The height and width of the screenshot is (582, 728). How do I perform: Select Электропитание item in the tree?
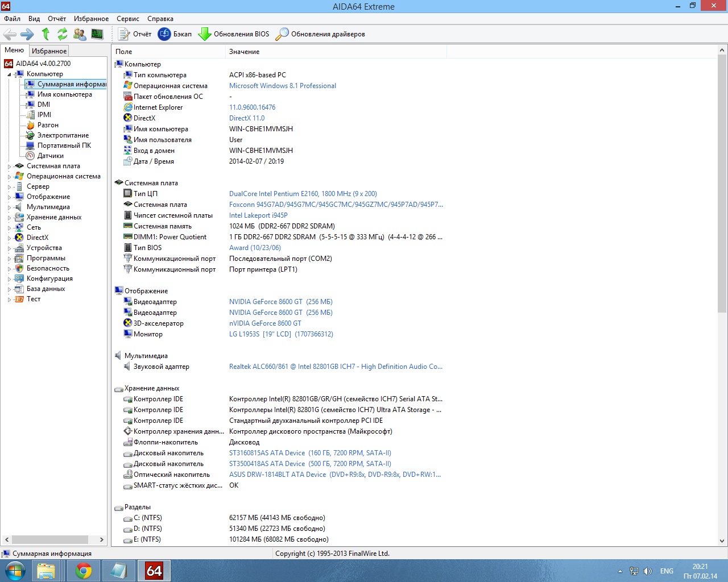63,135
